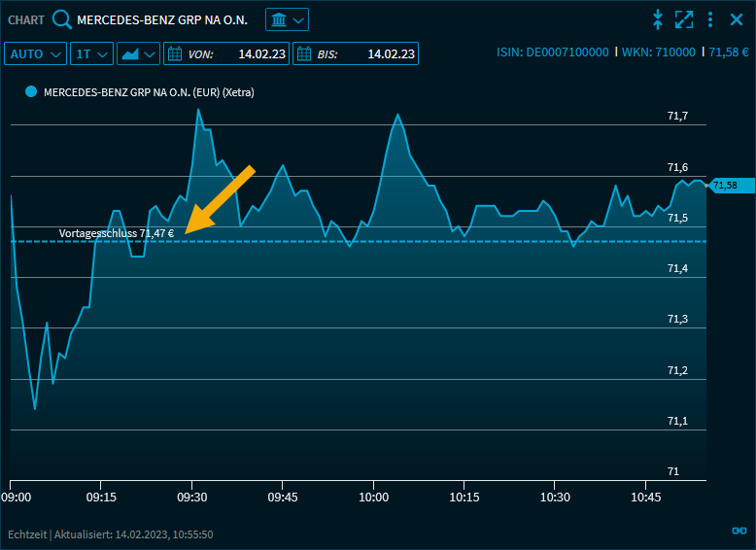Image resolution: width=756 pixels, height=550 pixels.
Task: Click the magnifier search icon
Action: pos(62,19)
